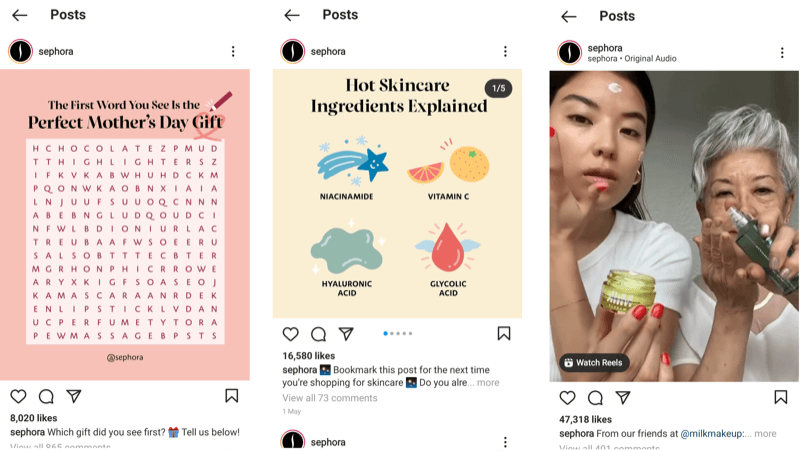800x451 pixels.
Task: Select the carousel page indicator dots
Action: pos(397,334)
